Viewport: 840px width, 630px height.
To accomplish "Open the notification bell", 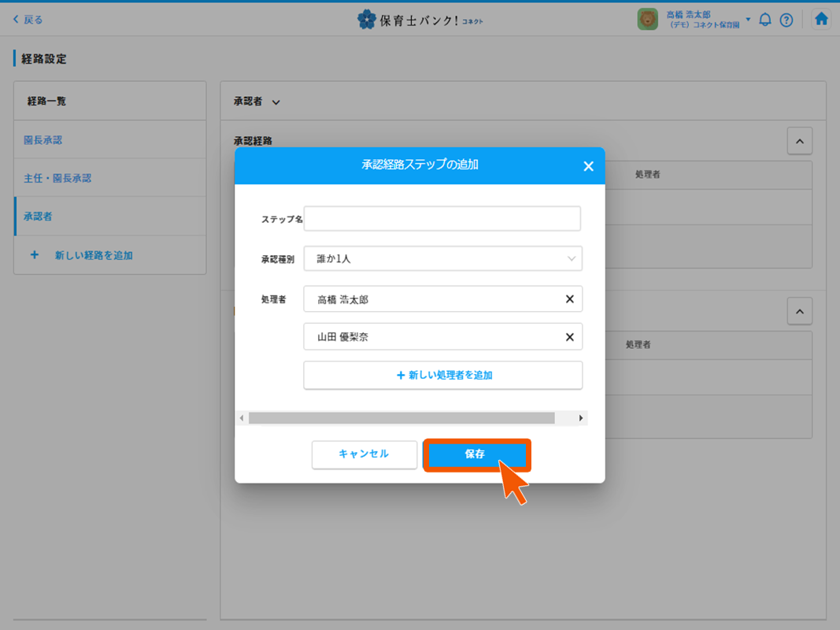I will tap(764, 20).
